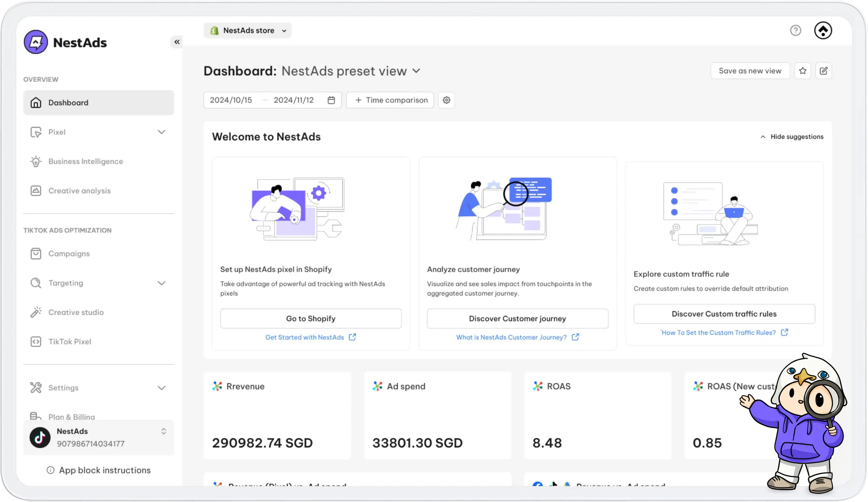The width and height of the screenshot is (868, 502).
Task: Click the calendar icon in date range
Action: 331,100
